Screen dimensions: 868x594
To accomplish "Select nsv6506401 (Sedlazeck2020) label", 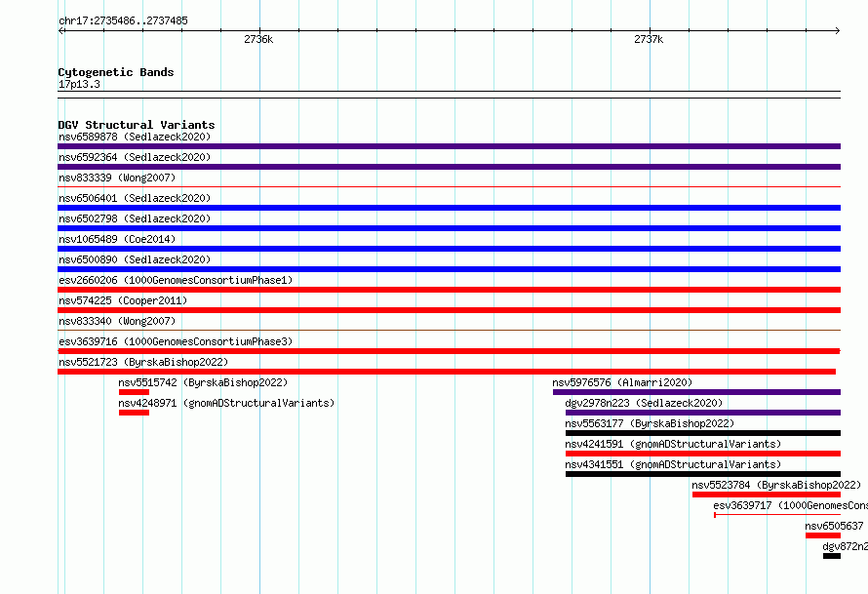I will click(x=135, y=198).
